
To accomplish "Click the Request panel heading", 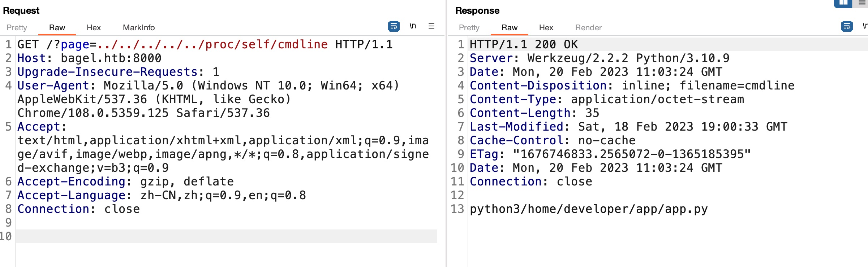I will (x=21, y=10).
